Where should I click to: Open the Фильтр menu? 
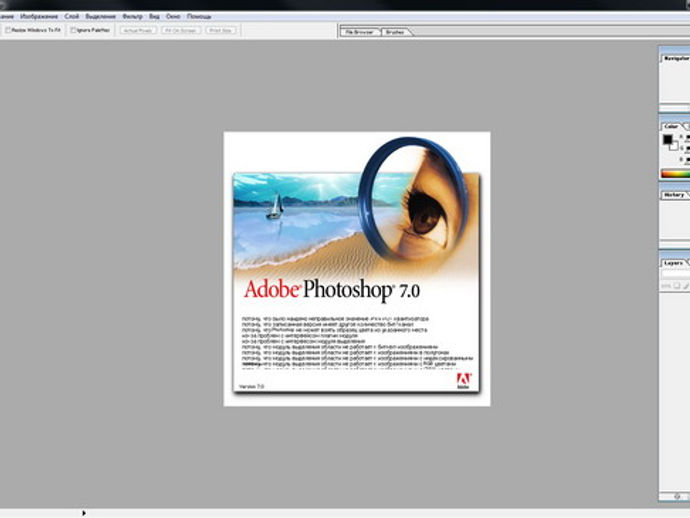[x=132, y=16]
